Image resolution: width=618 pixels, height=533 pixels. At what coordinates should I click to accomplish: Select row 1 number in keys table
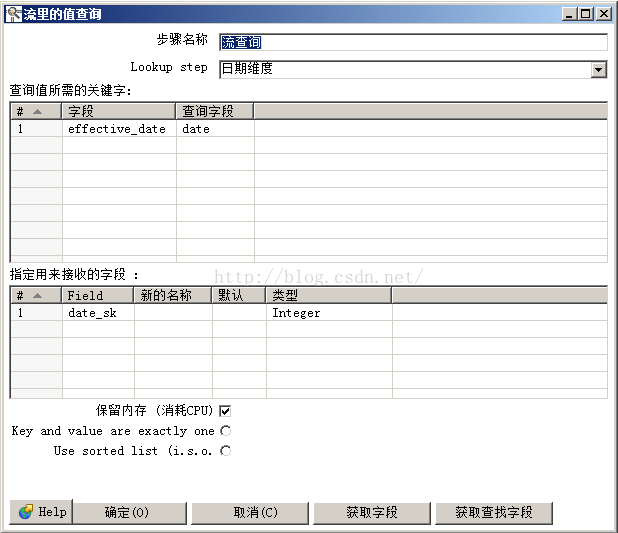pos(36,129)
